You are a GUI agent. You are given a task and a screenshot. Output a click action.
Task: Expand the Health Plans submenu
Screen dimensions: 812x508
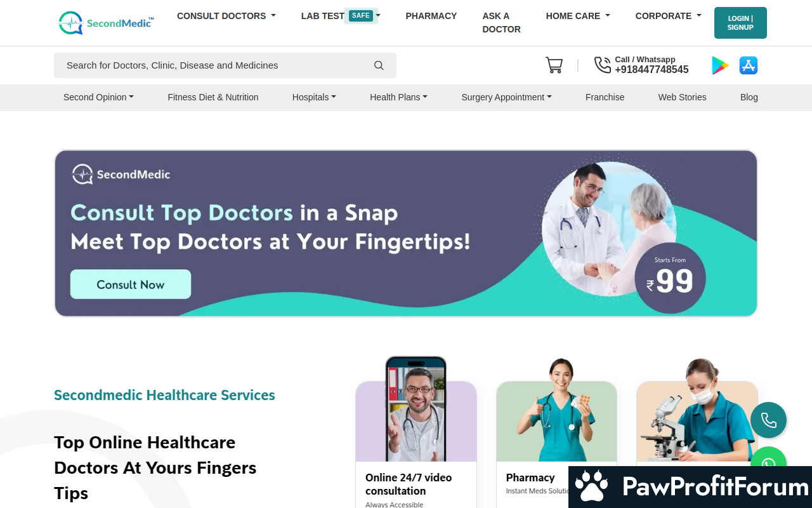click(x=398, y=97)
